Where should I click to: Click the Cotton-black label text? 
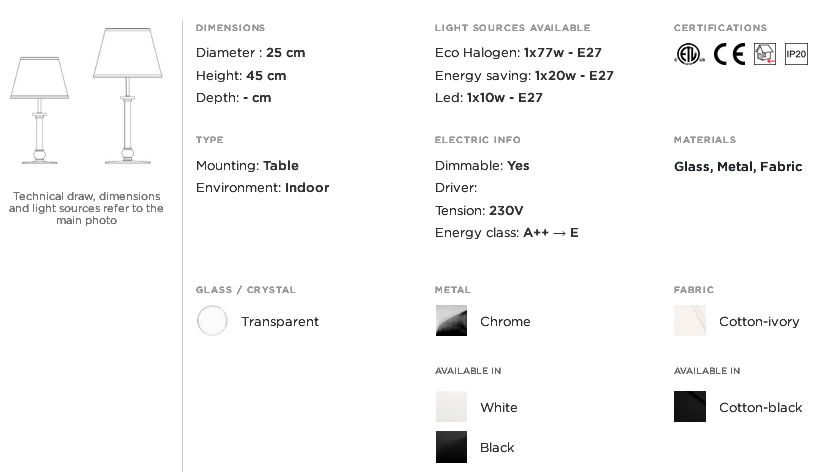(x=761, y=407)
